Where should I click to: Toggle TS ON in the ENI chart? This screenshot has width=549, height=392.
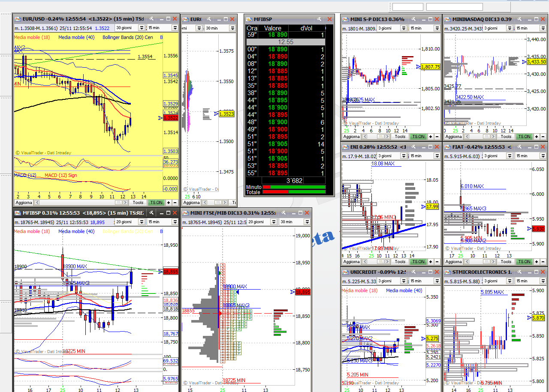point(418,262)
